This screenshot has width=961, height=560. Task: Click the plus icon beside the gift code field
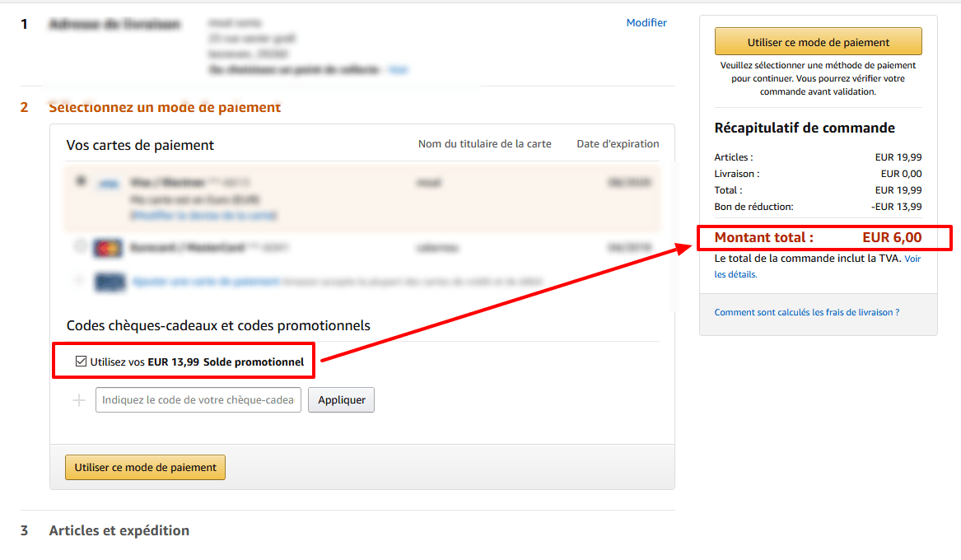(x=79, y=399)
